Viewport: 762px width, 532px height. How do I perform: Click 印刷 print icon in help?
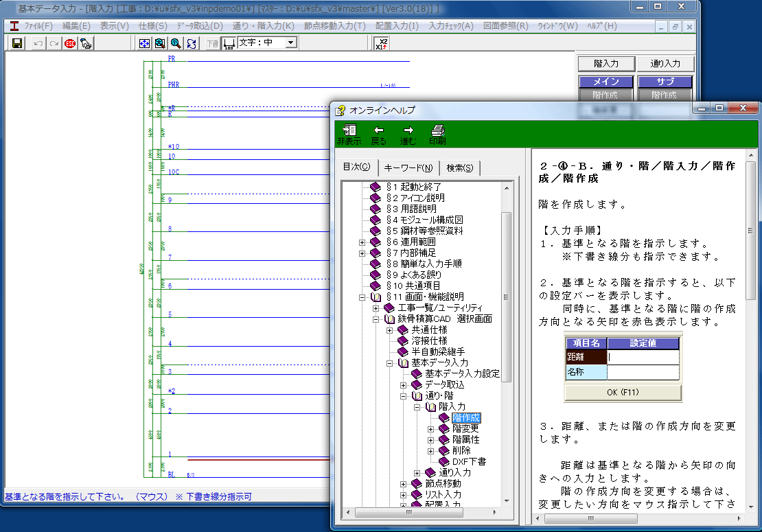437,135
